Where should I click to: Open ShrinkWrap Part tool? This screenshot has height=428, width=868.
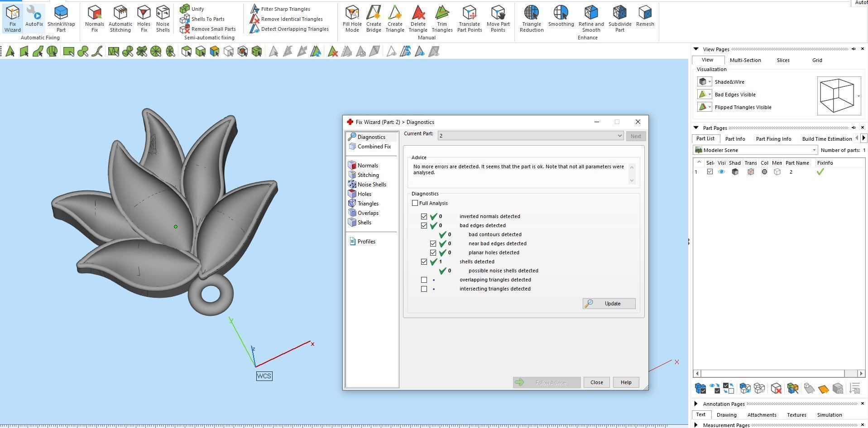coord(61,19)
